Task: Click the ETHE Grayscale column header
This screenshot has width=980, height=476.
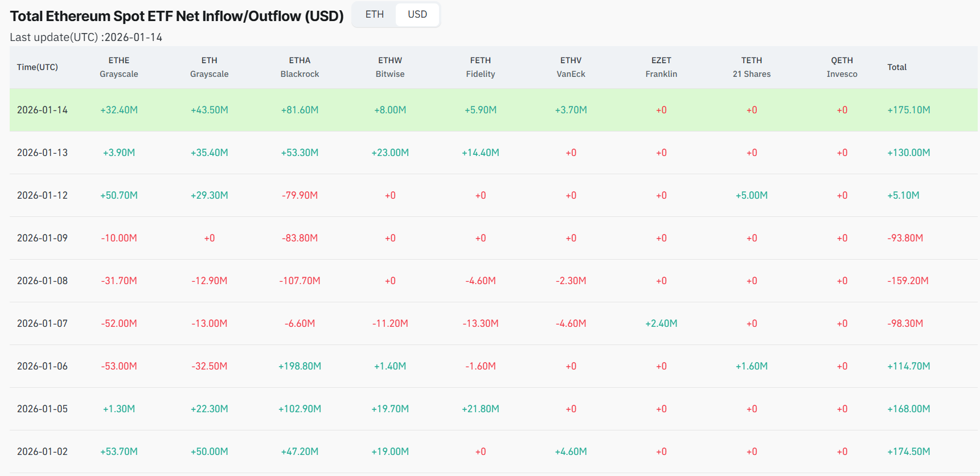Action: tap(119, 67)
